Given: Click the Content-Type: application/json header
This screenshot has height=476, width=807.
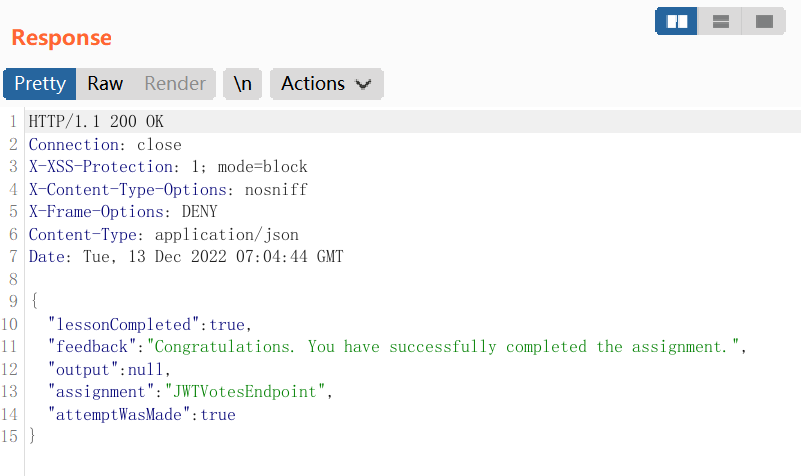Looking at the screenshot, I should point(164,235).
